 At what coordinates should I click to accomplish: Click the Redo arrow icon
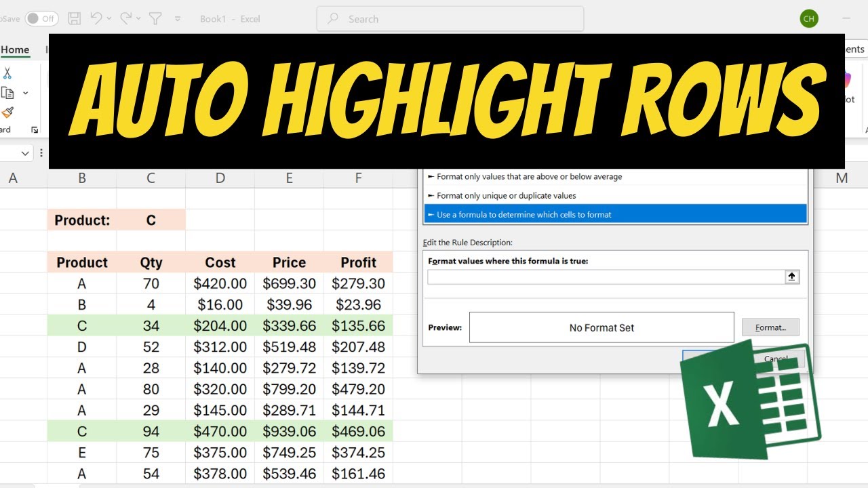tap(126, 19)
